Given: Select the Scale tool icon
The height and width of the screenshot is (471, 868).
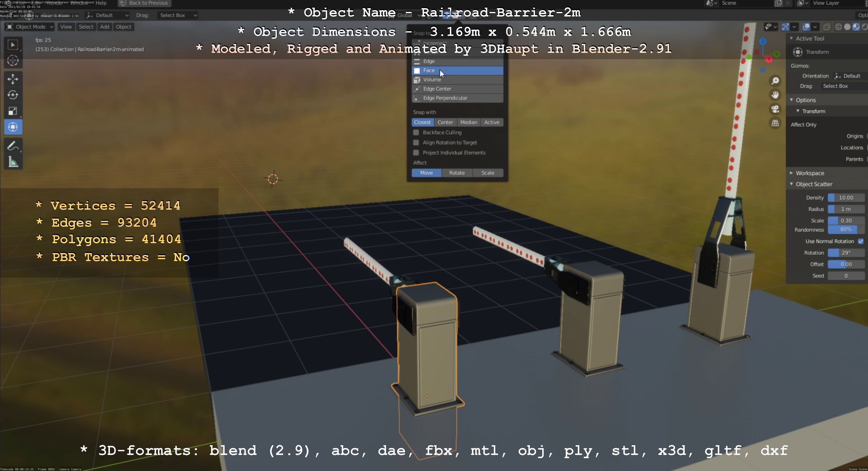Looking at the screenshot, I should tap(13, 111).
